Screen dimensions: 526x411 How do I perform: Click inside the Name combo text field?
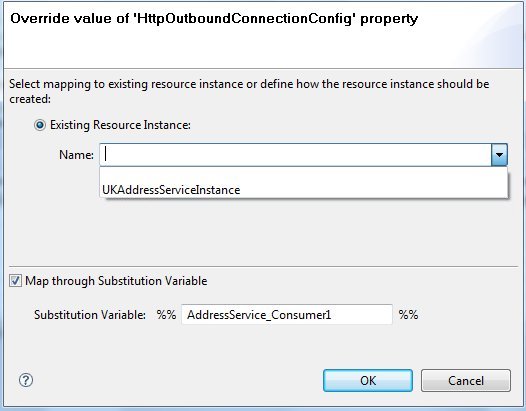[x=296, y=155]
